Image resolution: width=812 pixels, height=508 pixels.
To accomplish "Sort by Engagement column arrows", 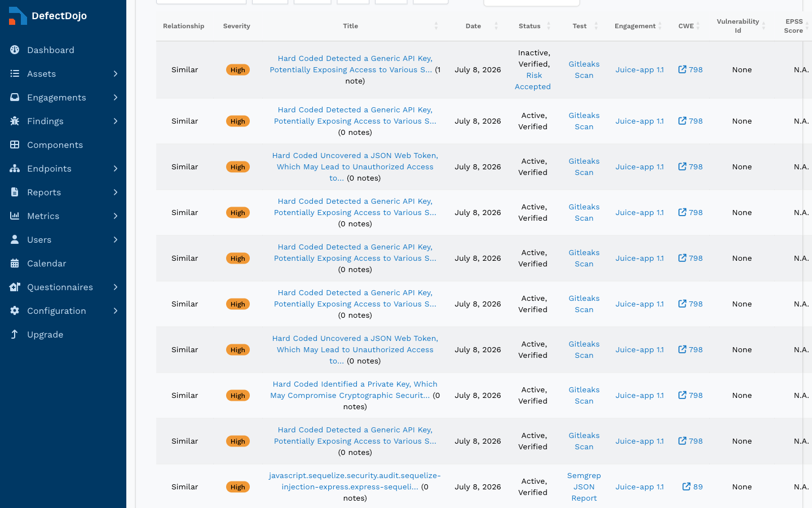I will point(660,26).
